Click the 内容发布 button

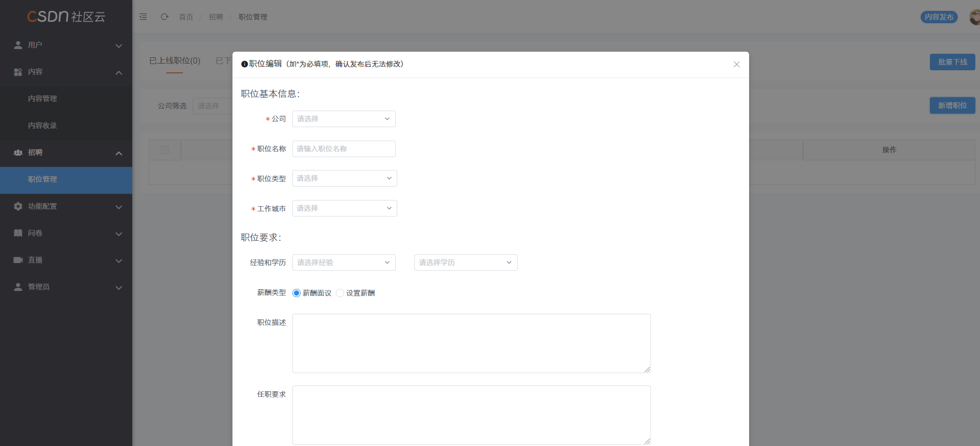pos(939,17)
